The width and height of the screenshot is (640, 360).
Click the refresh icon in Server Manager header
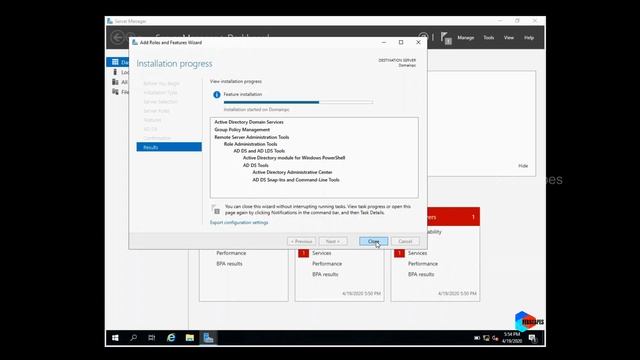[423, 38]
